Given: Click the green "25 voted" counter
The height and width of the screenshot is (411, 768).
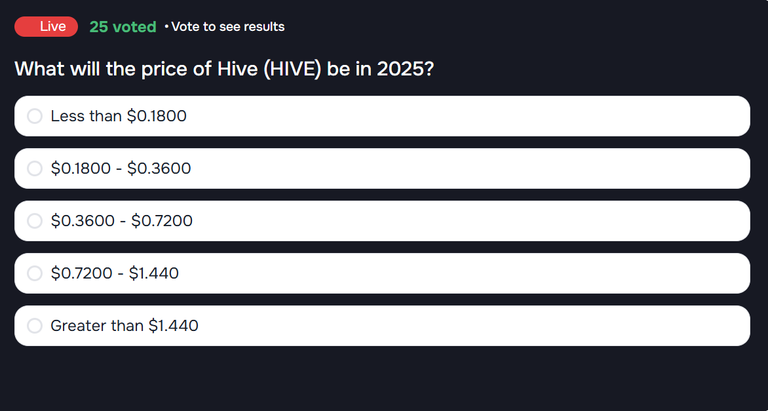Looking at the screenshot, I should [122, 27].
